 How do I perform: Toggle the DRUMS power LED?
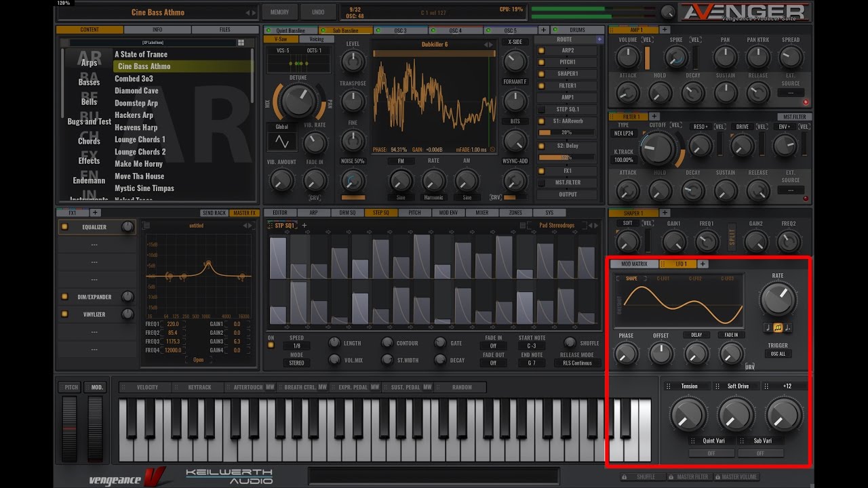point(555,30)
